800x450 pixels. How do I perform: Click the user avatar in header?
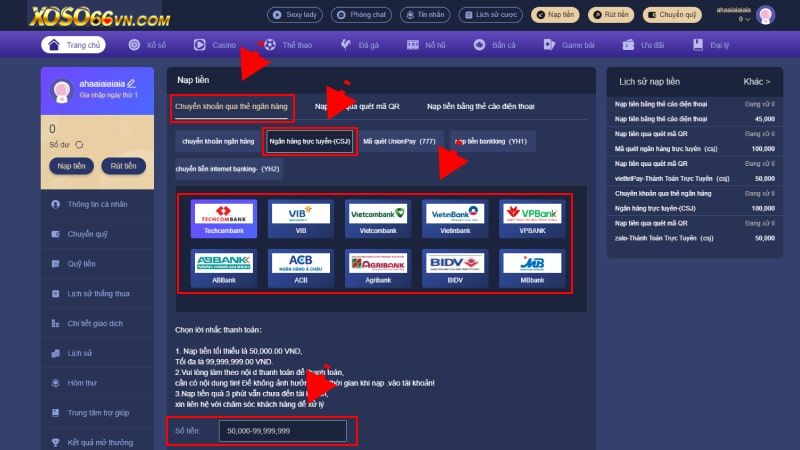[x=765, y=15]
